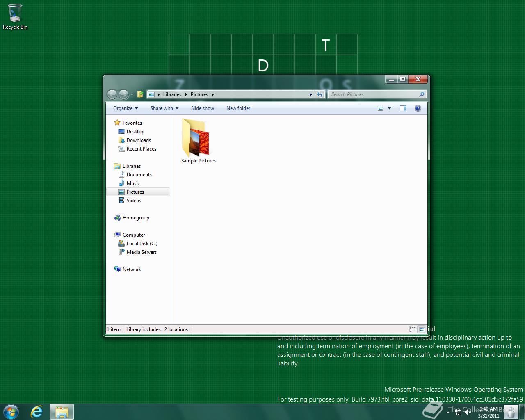Screen dimensions: 525x420
Task: Select Libraries in navigation pane
Action: (x=131, y=166)
